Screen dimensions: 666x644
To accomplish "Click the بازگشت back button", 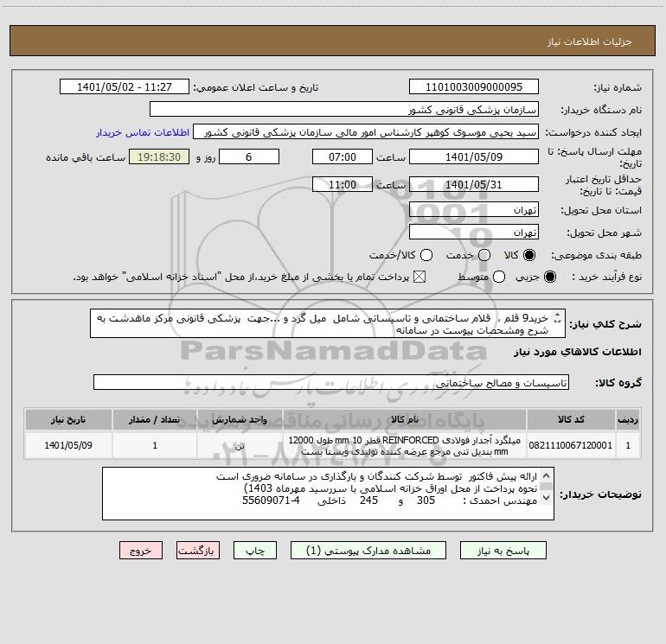I will coord(198,551).
